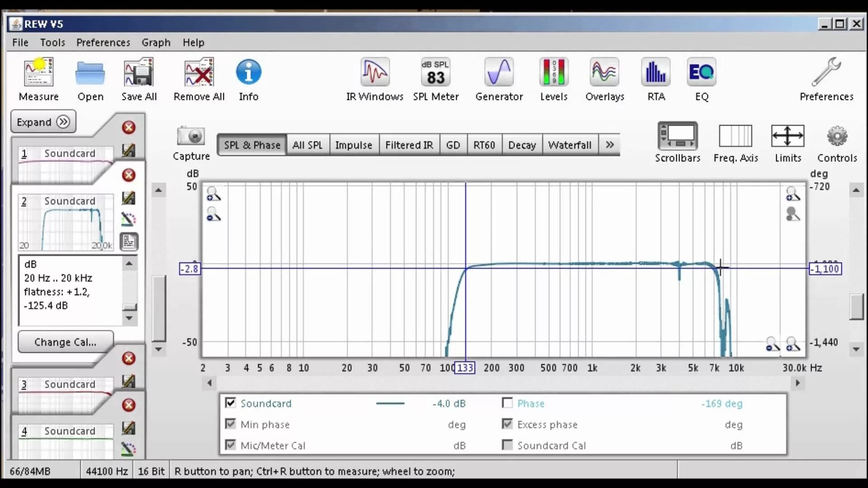868x488 pixels.
Task: Open the RTA analyzer window
Action: [656, 72]
